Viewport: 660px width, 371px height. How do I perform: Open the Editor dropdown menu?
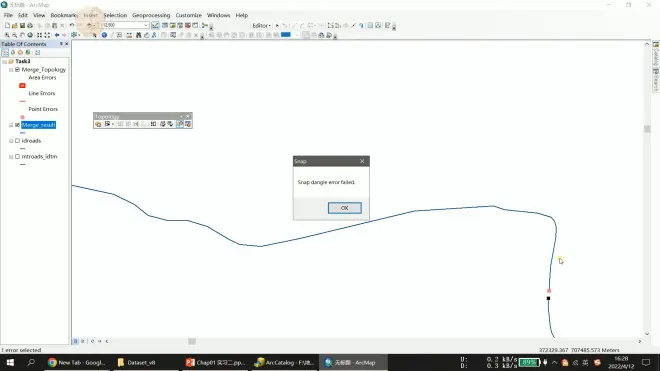(261, 26)
